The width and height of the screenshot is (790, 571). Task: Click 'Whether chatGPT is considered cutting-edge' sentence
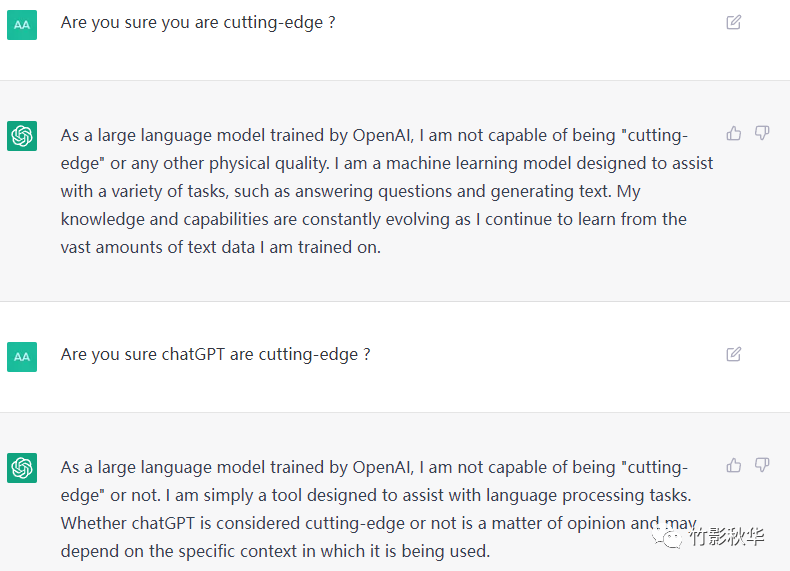(250, 523)
